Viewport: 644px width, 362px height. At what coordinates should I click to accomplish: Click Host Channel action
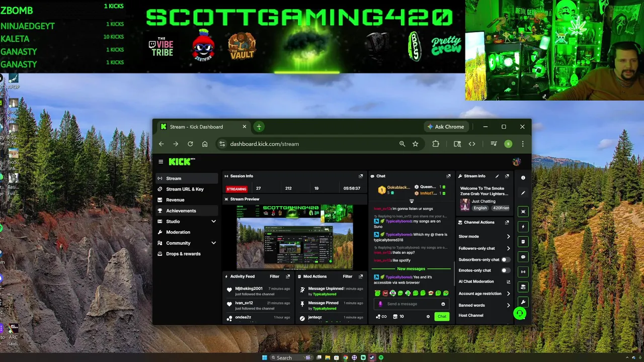471,315
